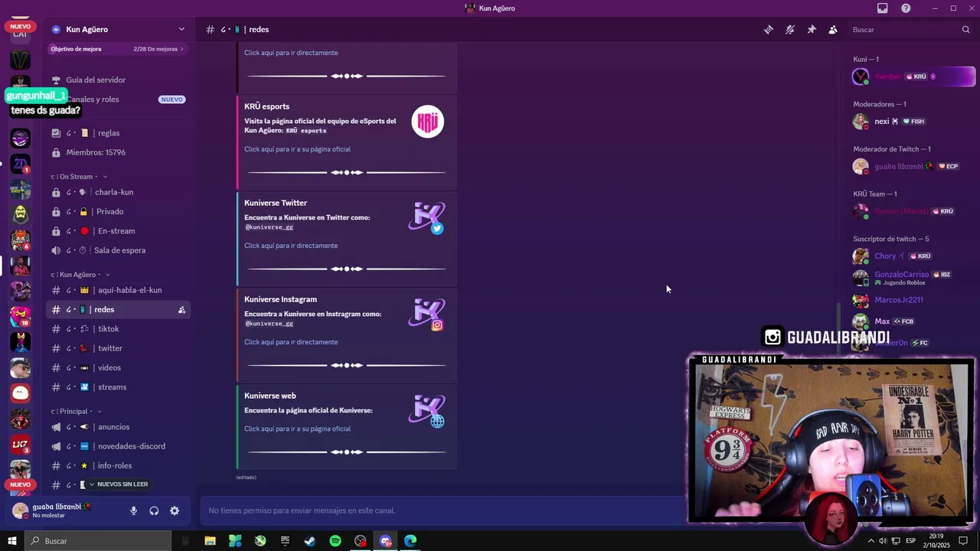Open member nexi in Moderadores
The image size is (980, 551).
913,121
